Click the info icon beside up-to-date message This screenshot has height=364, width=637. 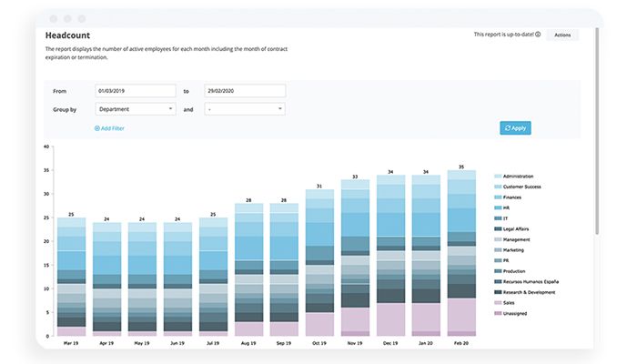[538, 35]
